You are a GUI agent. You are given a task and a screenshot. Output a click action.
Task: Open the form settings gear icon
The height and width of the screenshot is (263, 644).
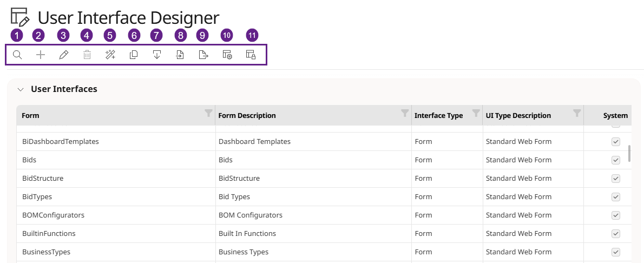227,55
